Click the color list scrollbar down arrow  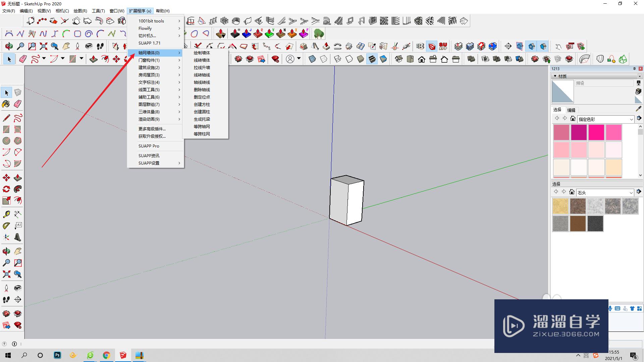640,175
